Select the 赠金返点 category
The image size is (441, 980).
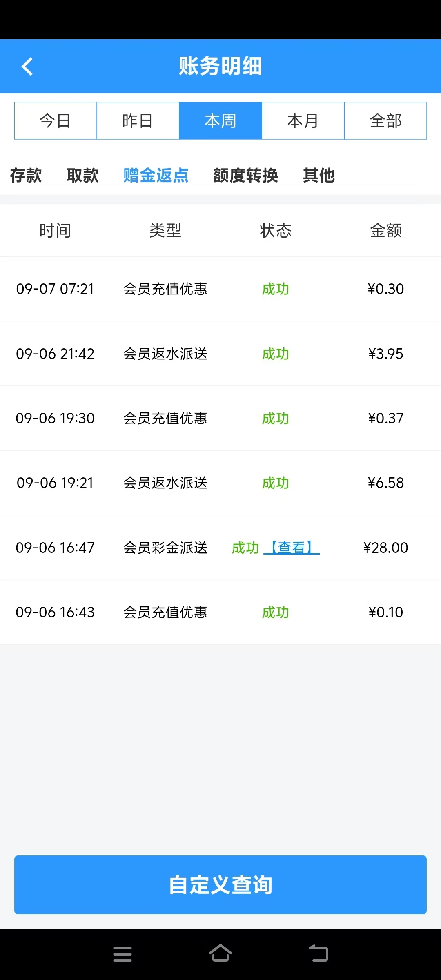[x=156, y=176]
